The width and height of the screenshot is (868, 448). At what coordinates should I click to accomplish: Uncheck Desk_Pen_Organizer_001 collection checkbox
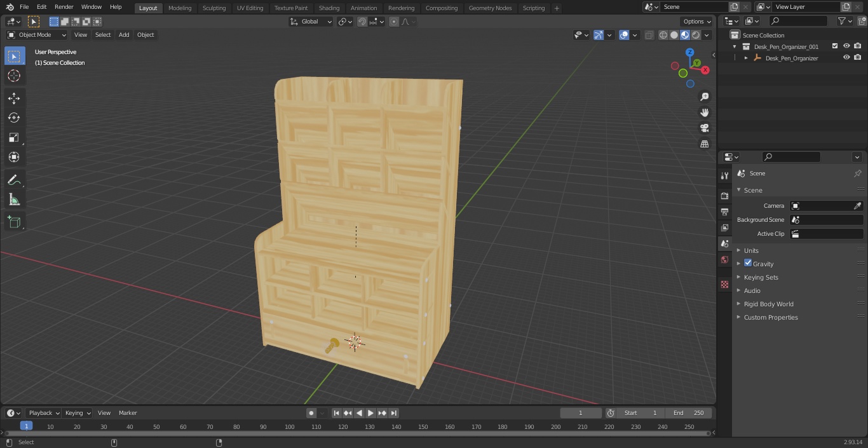point(835,46)
